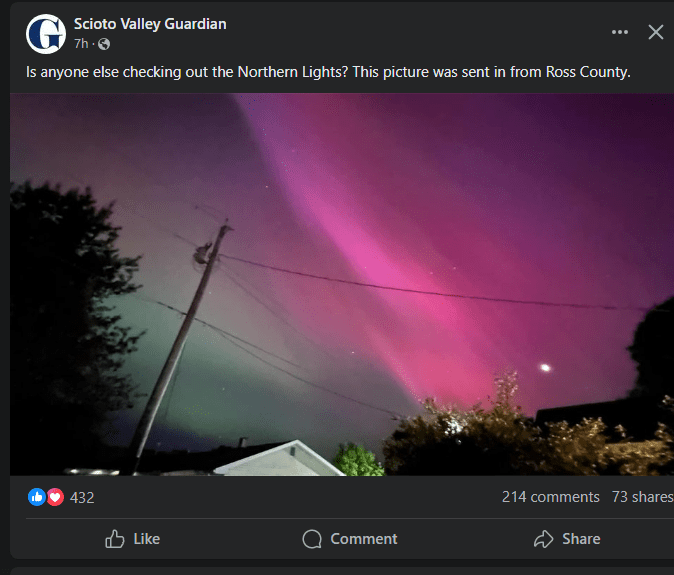Click the red heart reaction icon
The width and height of the screenshot is (674, 575).
point(55,497)
